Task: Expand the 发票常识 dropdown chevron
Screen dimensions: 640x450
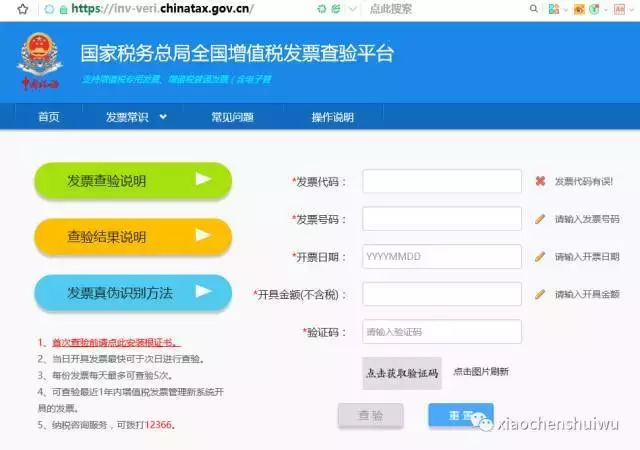Action: pos(163,117)
